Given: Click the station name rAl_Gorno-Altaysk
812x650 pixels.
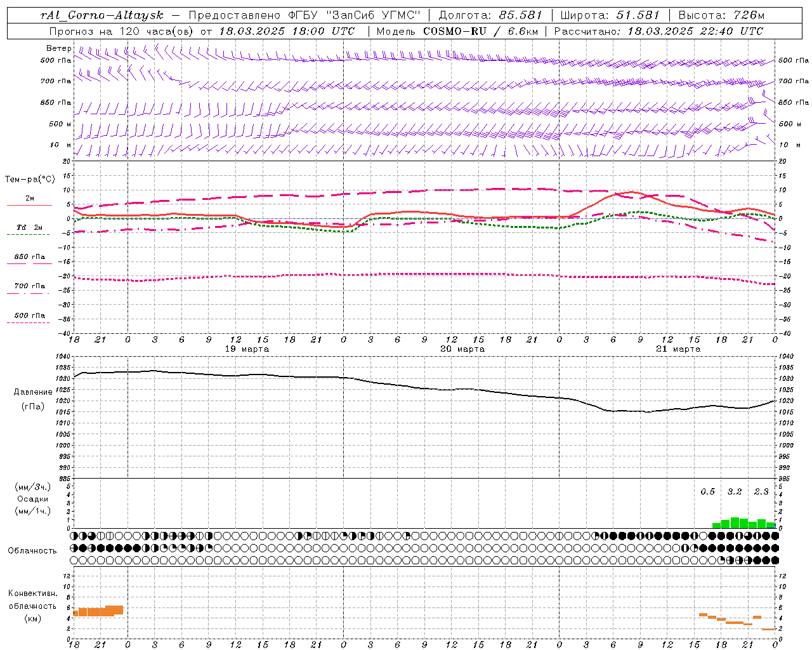Looking at the screenshot, I should [x=103, y=16].
